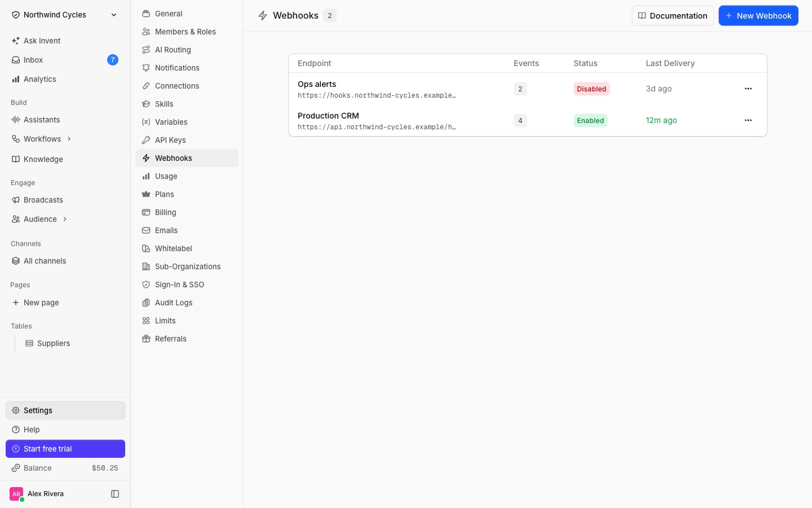Click the Disabled status badge

pos(592,89)
